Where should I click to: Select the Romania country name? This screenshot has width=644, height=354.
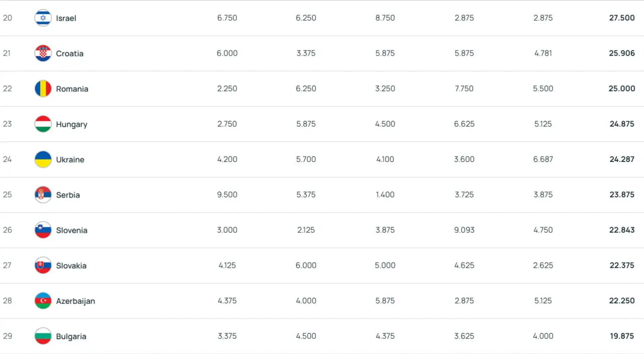pos(72,89)
